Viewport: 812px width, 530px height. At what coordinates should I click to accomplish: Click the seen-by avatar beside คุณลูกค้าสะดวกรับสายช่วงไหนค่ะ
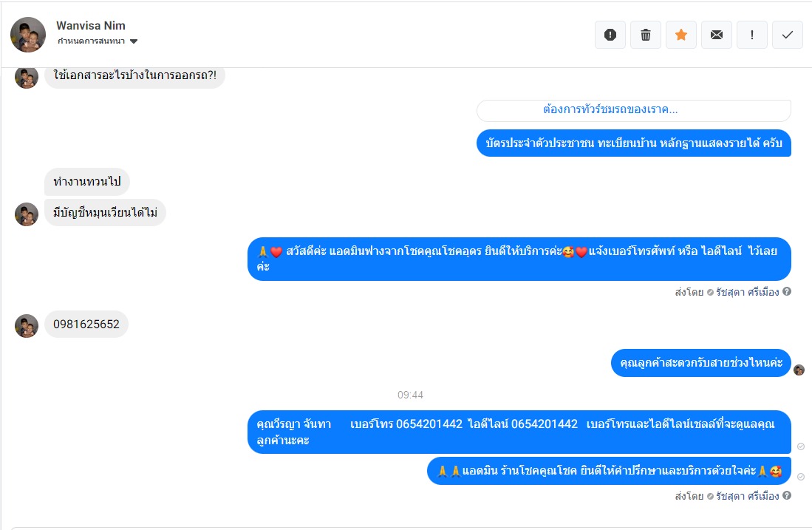(799, 370)
